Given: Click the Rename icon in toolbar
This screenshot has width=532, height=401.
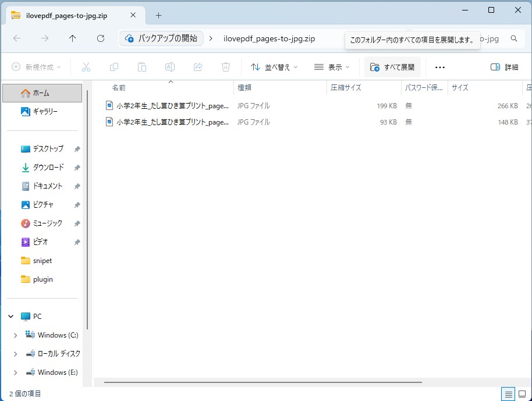Looking at the screenshot, I should point(170,67).
